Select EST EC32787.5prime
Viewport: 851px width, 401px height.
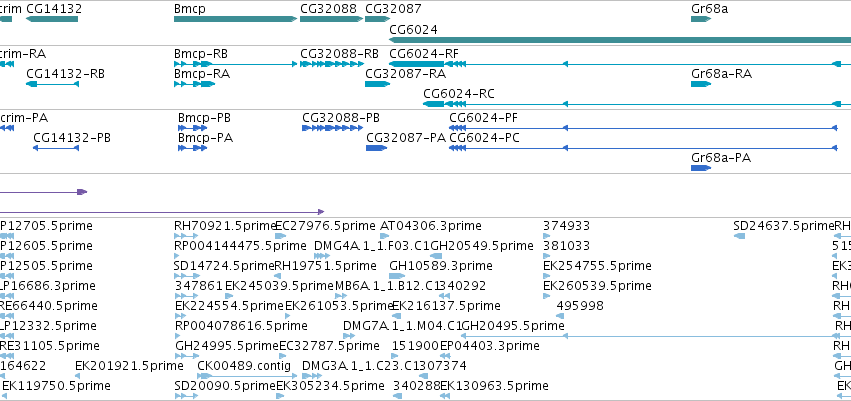284,357
